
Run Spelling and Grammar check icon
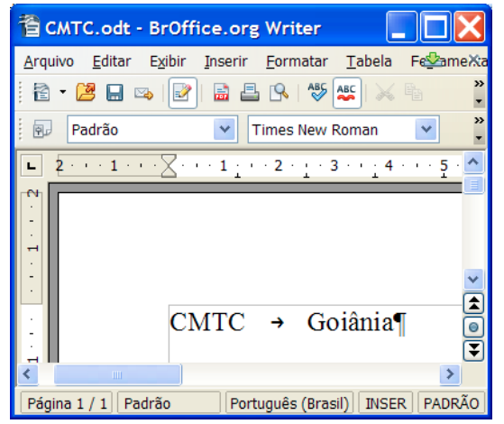pyautogui.click(x=317, y=92)
